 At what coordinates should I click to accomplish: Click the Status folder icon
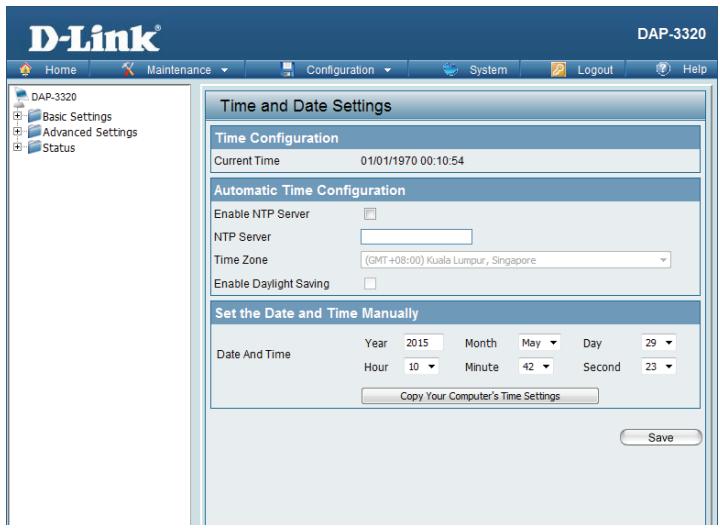[34, 147]
